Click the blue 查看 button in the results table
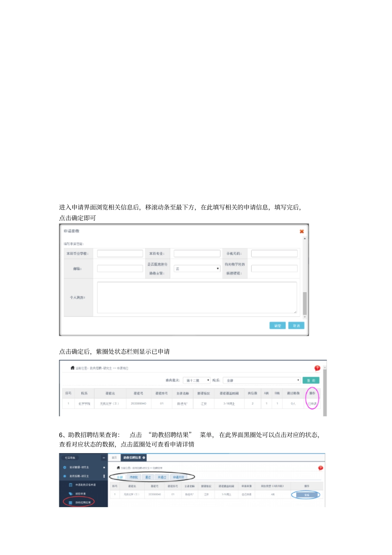 point(307,495)
